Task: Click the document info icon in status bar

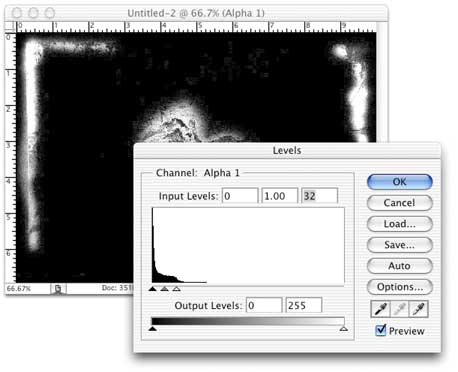Action: (58, 289)
